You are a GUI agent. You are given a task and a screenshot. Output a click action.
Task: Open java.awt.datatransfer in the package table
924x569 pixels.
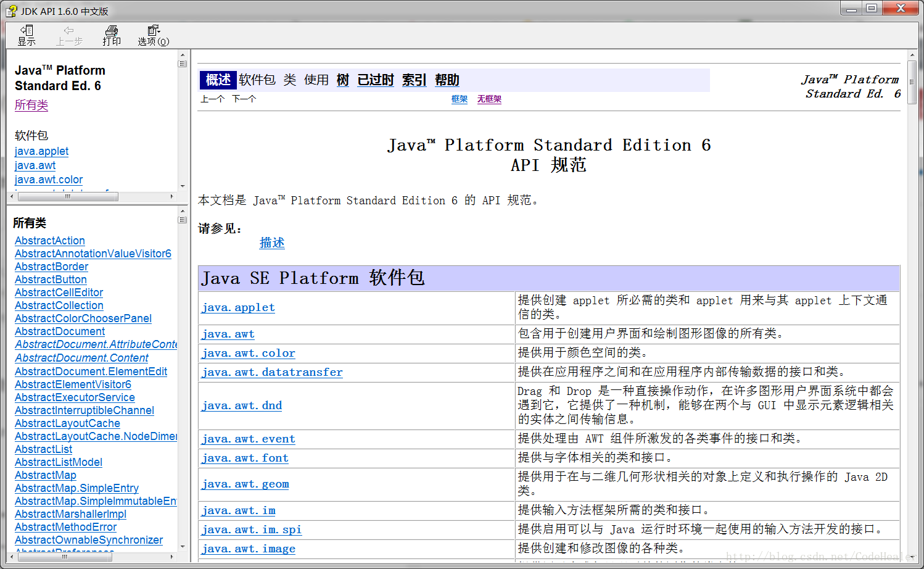point(272,372)
